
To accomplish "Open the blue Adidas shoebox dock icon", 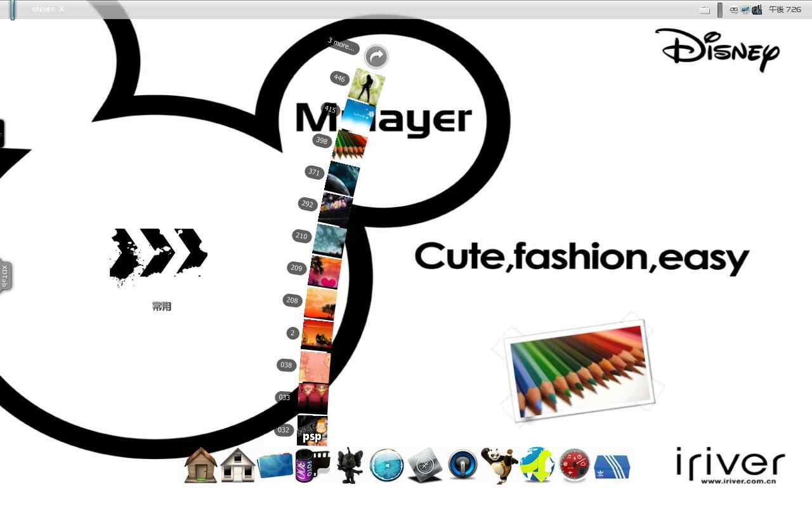I will coord(612,467).
